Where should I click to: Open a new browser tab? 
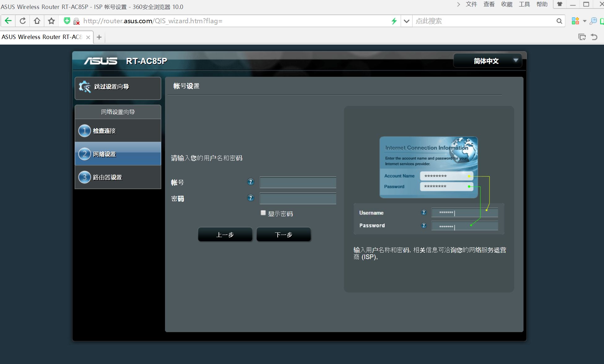(99, 37)
